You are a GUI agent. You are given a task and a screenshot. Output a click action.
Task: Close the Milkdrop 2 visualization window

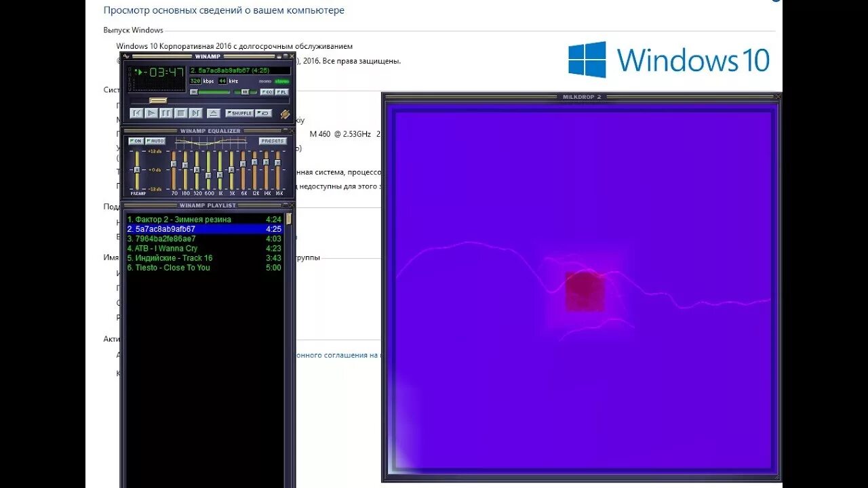pyautogui.click(x=778, y=97)
